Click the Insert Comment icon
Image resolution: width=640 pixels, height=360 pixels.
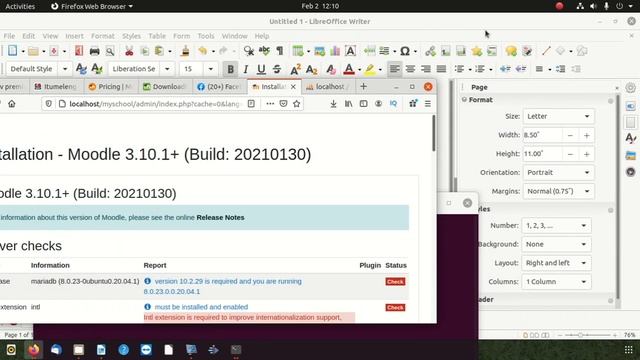511,51
